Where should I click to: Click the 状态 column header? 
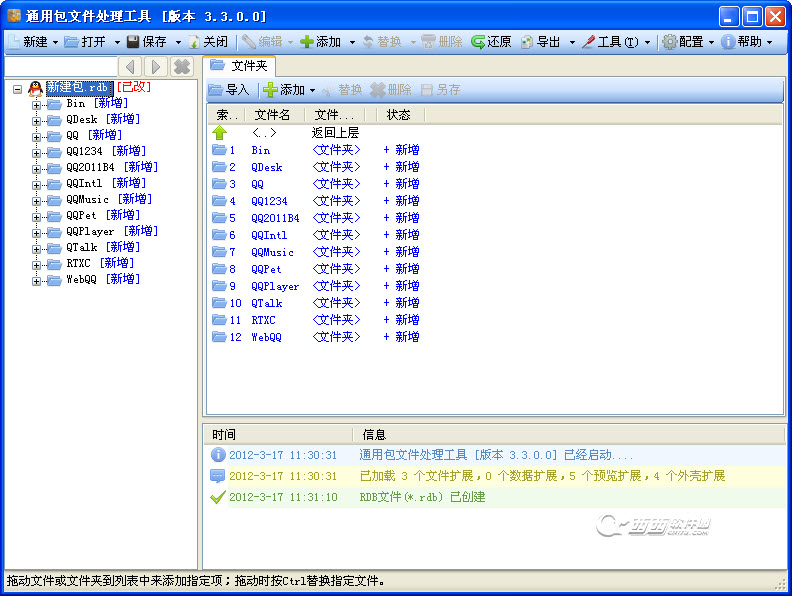(x=398, y=115)
